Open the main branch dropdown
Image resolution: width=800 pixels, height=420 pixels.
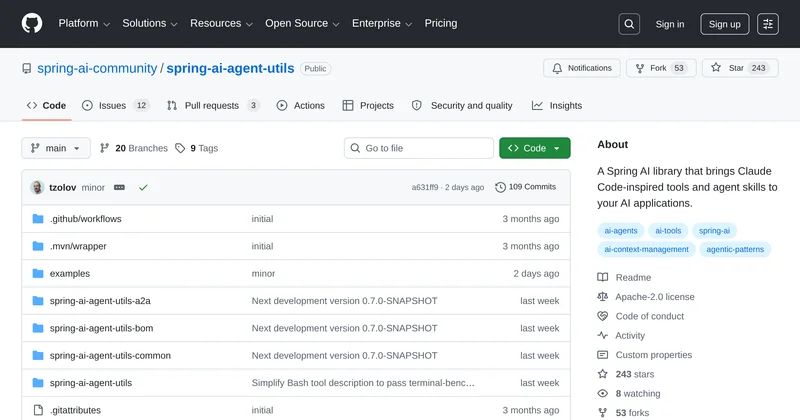[56, 148]
